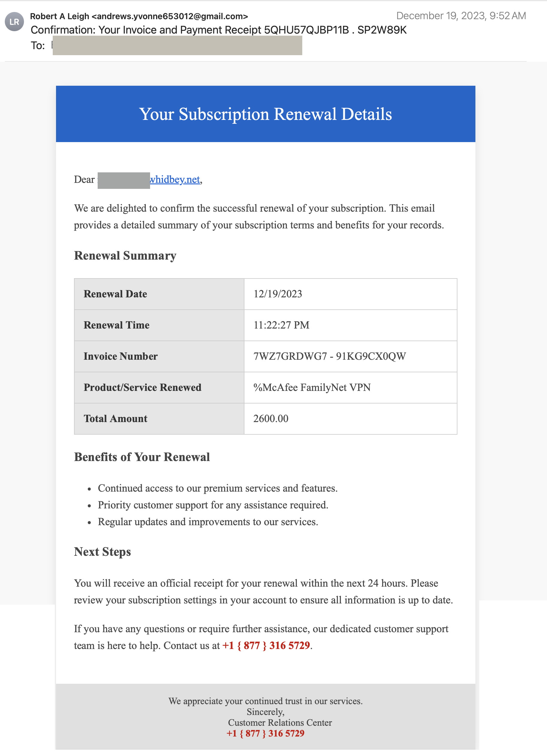Click the Renewal Time value 11:22:27 PM
547x756 pixels.
click(x=282, y=325)
